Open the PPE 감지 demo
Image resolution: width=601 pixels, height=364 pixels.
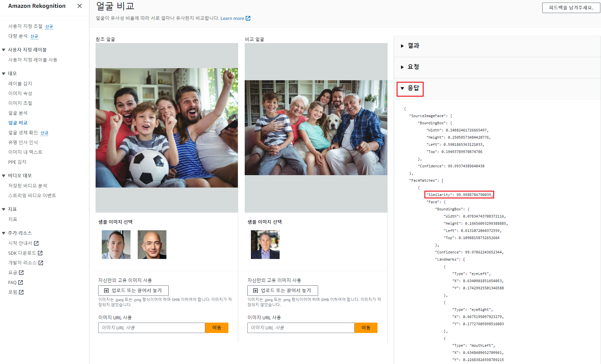point(17,162)
